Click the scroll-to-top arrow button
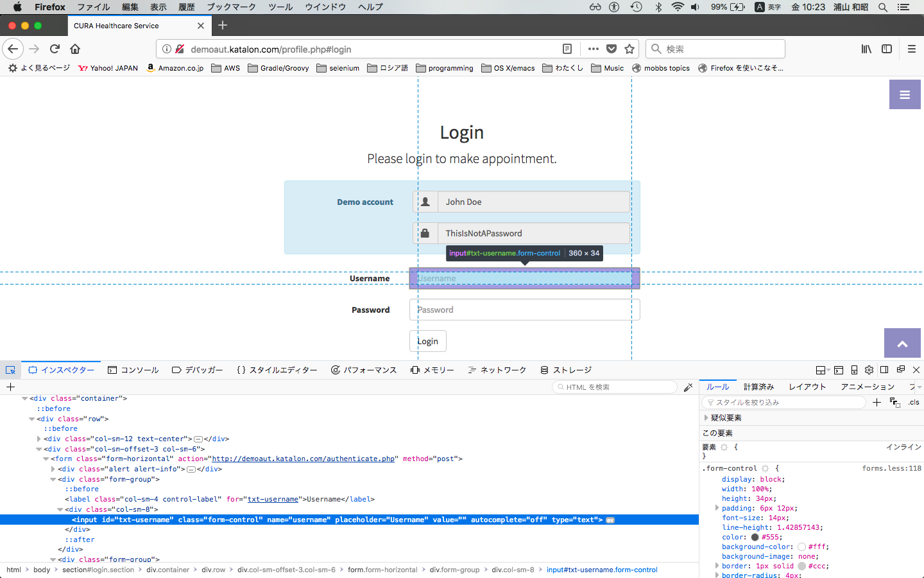This screenshot has width=924, height=578. tap(902, 344)
